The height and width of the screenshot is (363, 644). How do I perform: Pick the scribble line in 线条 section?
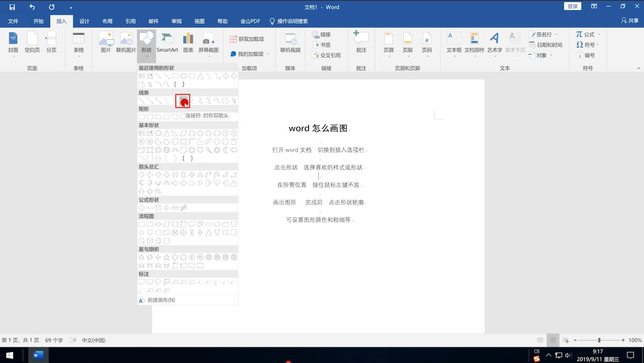(234, 101)
